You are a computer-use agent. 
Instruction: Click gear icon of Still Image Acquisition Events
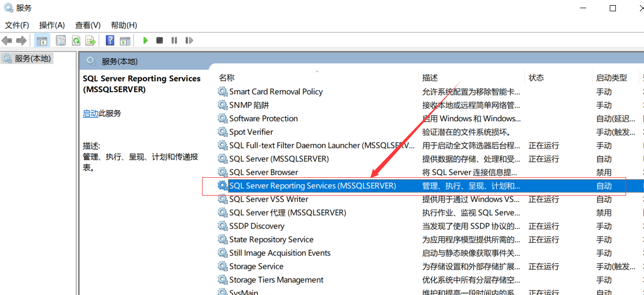(223, 253)
